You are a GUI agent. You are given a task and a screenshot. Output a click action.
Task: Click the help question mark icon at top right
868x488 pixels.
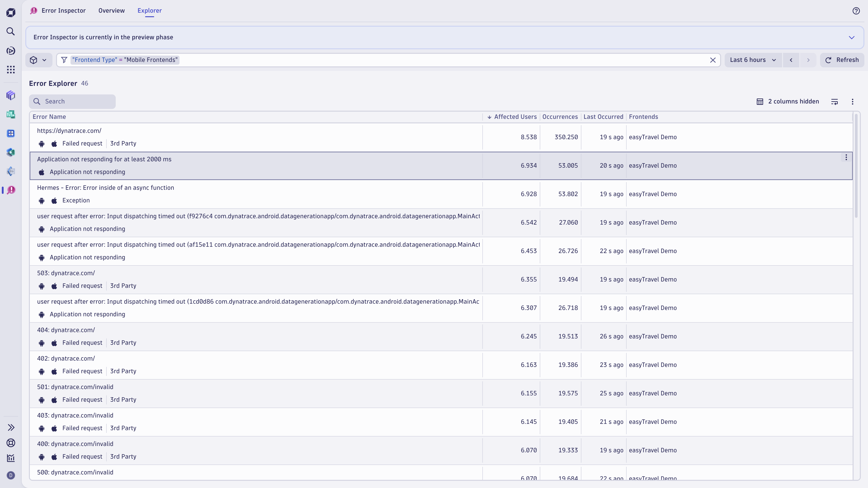[856, 11]
